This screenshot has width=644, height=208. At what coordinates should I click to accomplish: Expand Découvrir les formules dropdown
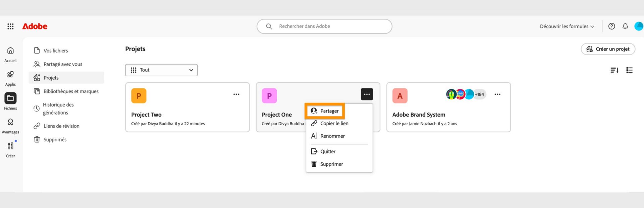click(x=567, y=26)
